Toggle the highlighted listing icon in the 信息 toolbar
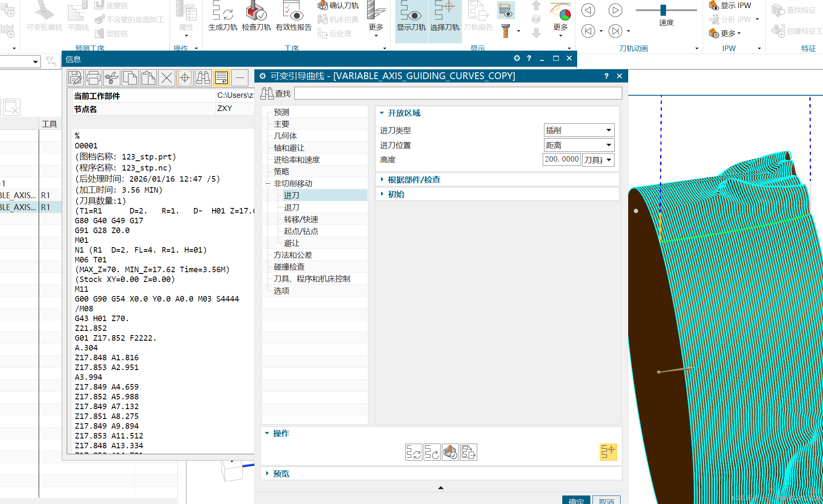Image resolution: width=823 pixels, height=504 pixels. 222,77
